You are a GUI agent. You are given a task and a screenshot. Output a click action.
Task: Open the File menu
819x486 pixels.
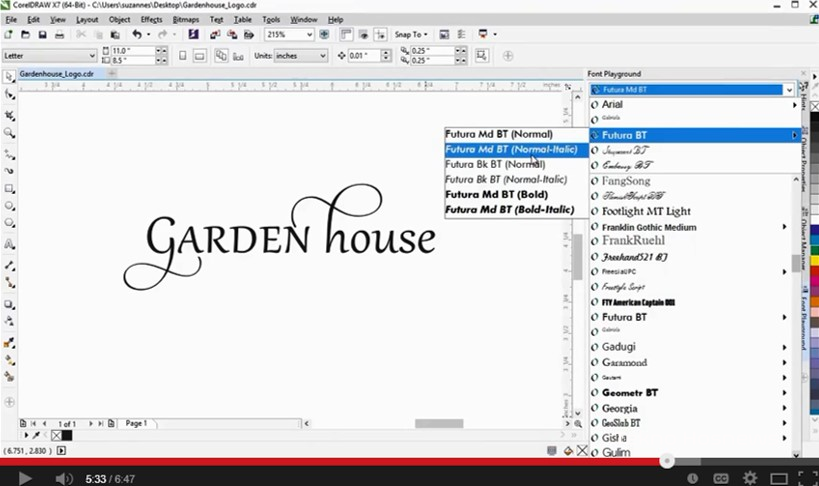point(11,19)
